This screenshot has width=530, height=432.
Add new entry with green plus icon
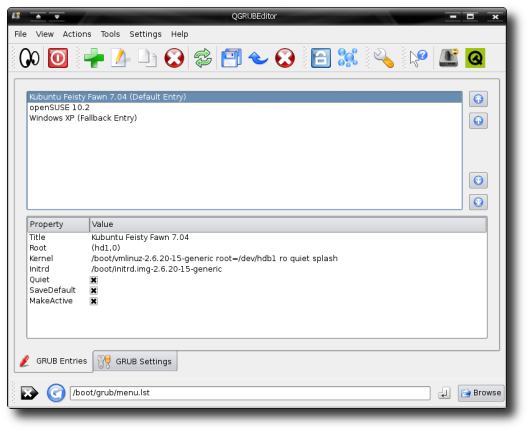point(94,58)
